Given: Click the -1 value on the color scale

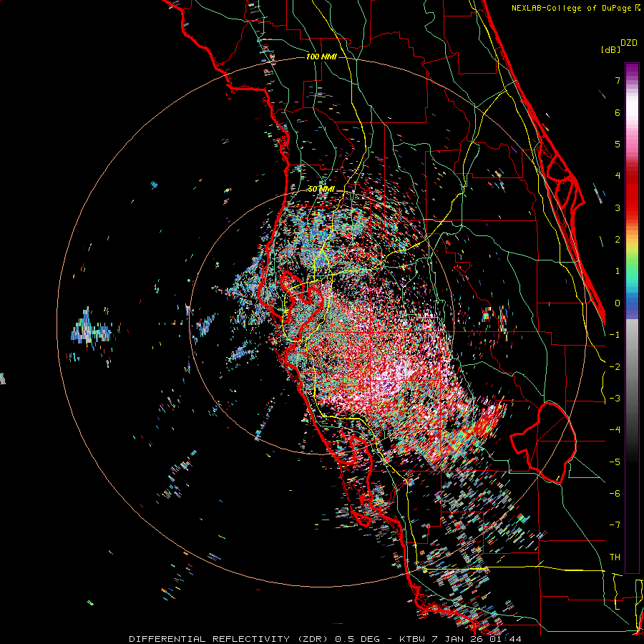Looking at the screenshot, I should [615, 335].
